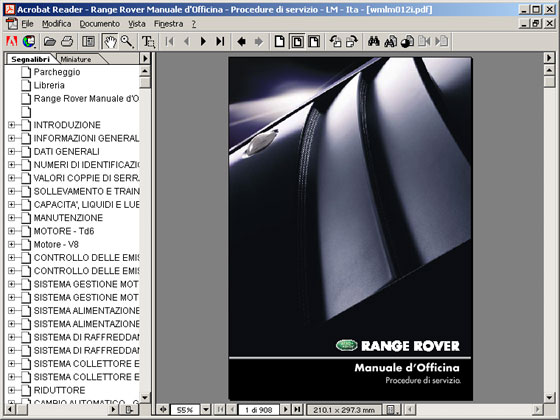Toggle Fit in Window page view
Image resolution: width=560 pixels, height=420 pixels.
297,41
